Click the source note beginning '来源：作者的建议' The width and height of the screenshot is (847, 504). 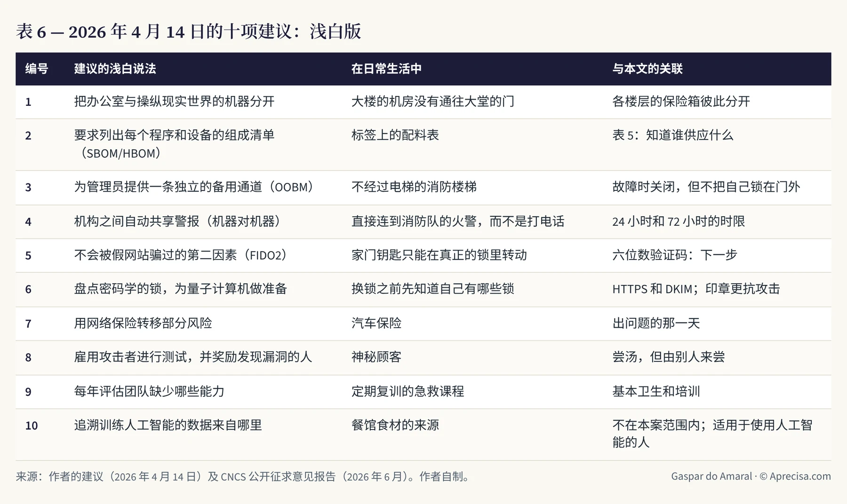[x=243, y=477]
